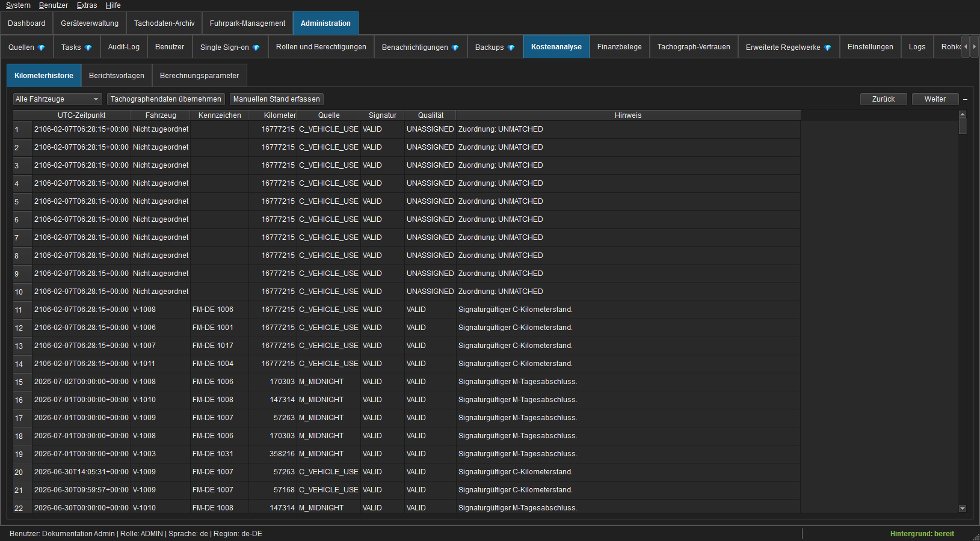Image resolution: width=980 pixels, height=541 pixels.
Task: Open the Extras menu
Action: pyautogui.click(x=87, y=5)
